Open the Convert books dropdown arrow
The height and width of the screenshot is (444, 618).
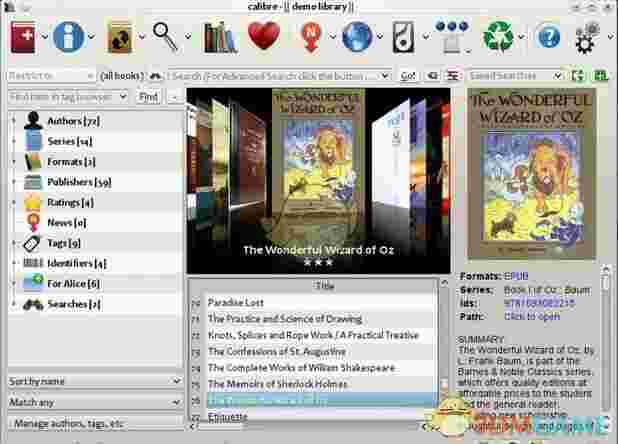tap(142, 37)
